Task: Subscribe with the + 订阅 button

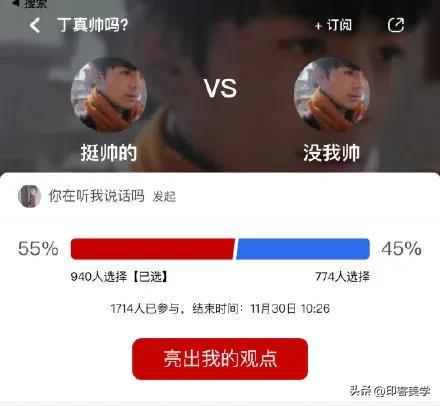Action: [333, 25]
